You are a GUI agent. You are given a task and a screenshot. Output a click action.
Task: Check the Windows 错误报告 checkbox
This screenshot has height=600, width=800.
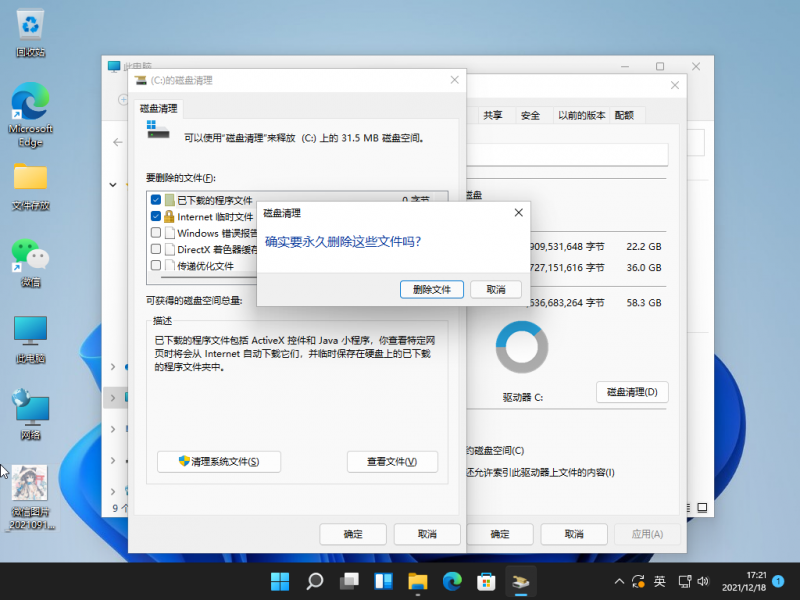pyautogui.click(x=156, y=233)
